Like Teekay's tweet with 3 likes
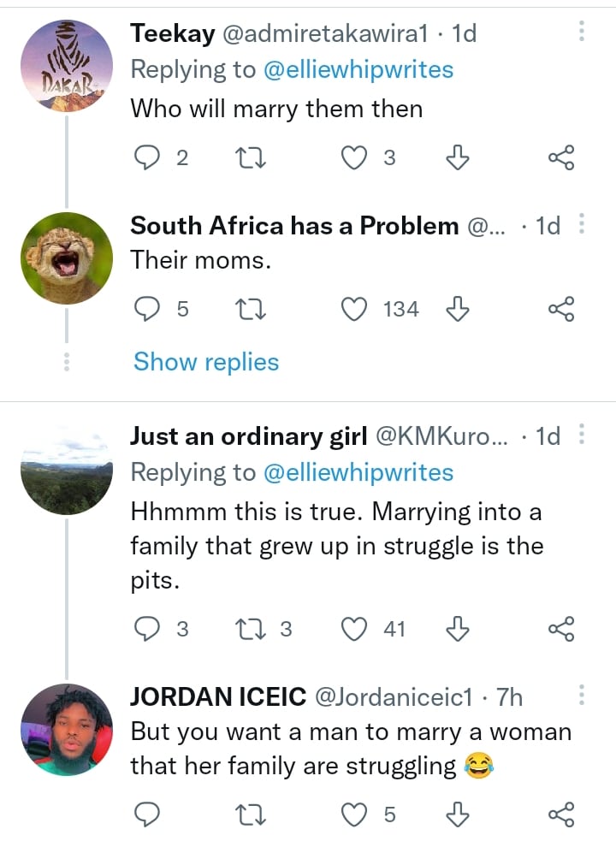616x847 pixels. coord(354,157)
